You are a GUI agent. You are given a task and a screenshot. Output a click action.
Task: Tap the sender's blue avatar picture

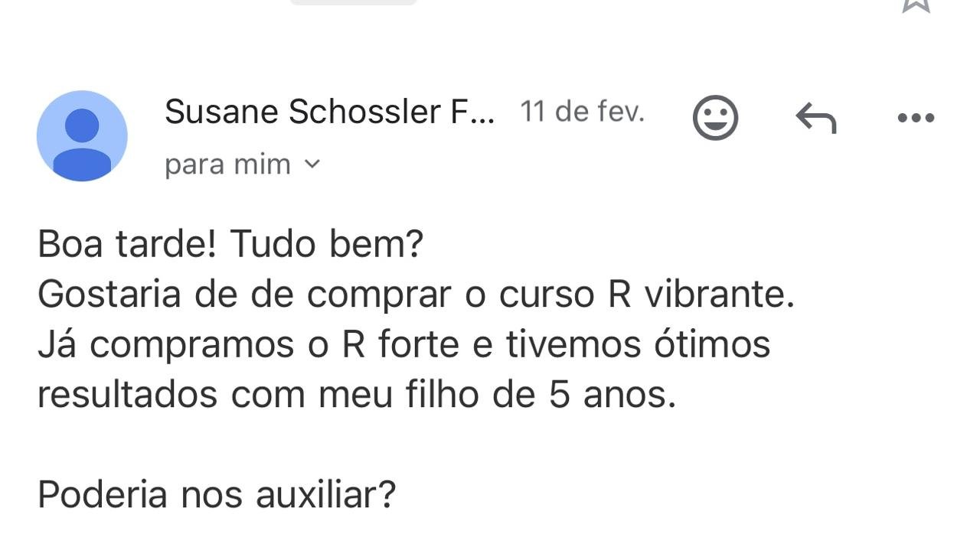[82, 135]
